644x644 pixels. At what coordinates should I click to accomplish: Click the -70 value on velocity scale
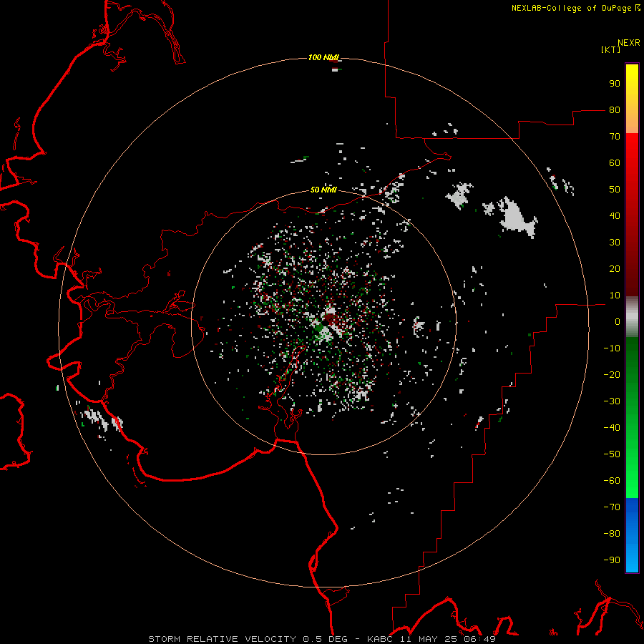(x=612, y=507)
